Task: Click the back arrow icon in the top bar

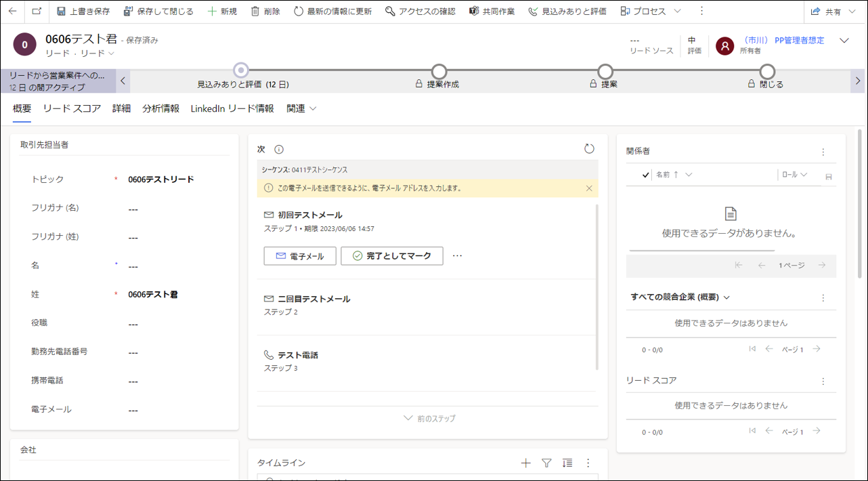Action: pyautogui.click(x=12, y=12)
